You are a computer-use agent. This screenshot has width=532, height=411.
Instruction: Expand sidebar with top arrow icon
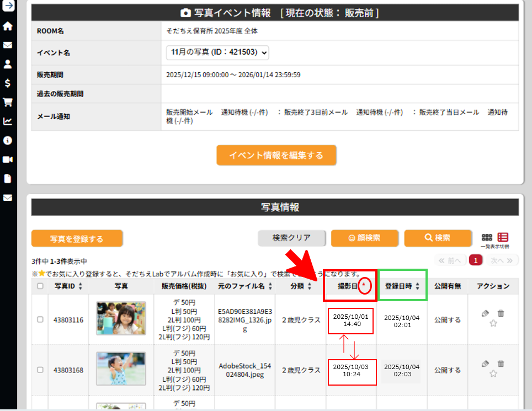pyautogui.click(x=8, y=7)
